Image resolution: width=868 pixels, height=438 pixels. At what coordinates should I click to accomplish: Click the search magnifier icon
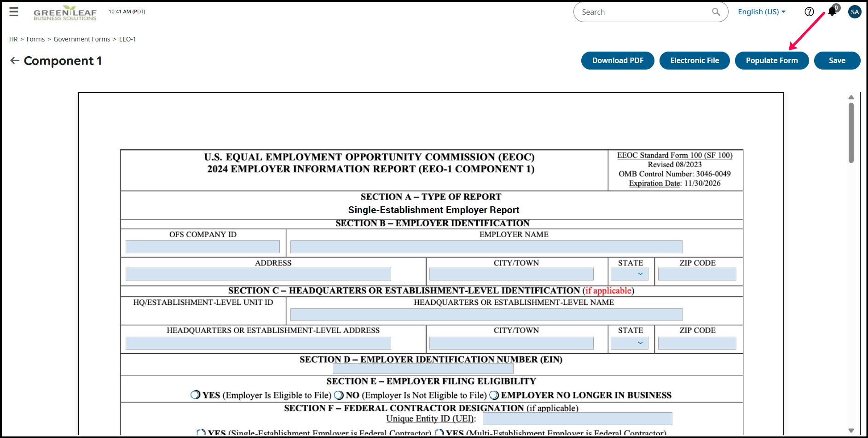[x=716, y=12]
